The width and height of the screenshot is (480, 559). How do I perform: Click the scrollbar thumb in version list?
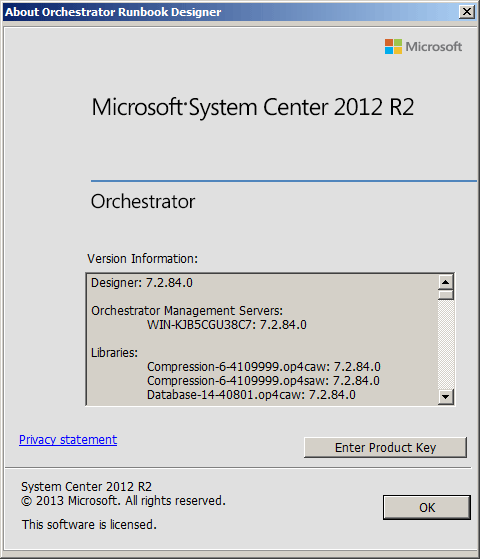coord(445,294)
